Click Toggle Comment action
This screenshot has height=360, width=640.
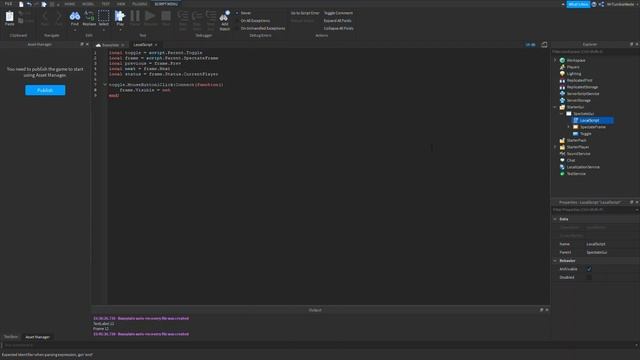tap(338, 13)
